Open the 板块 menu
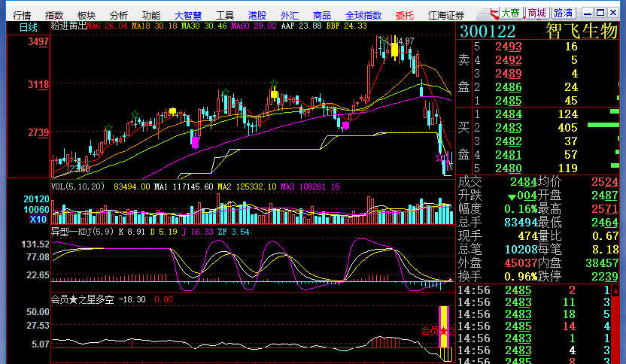This screenshot has width=626, height=364. click(x=87, y=15)
